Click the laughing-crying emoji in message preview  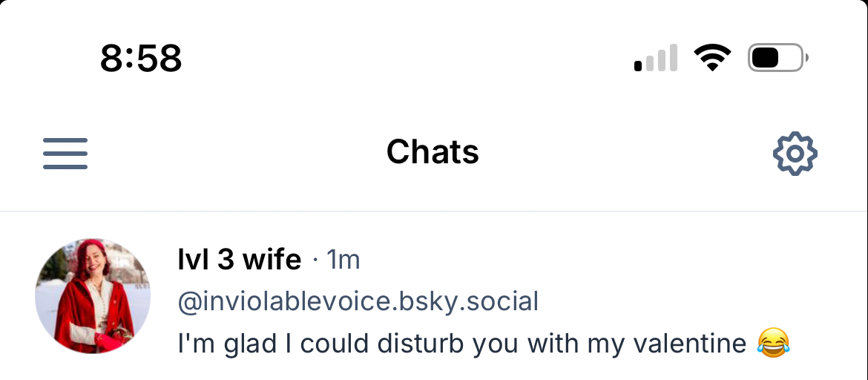774,344
